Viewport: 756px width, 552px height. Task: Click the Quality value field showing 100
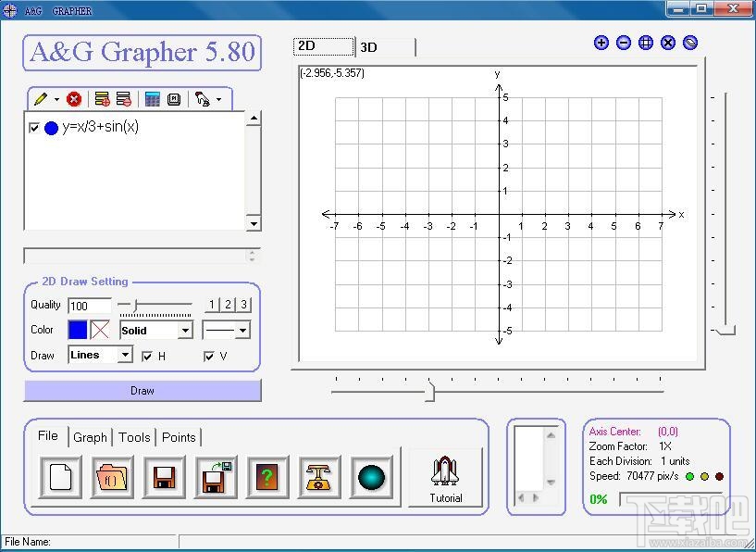90,306
